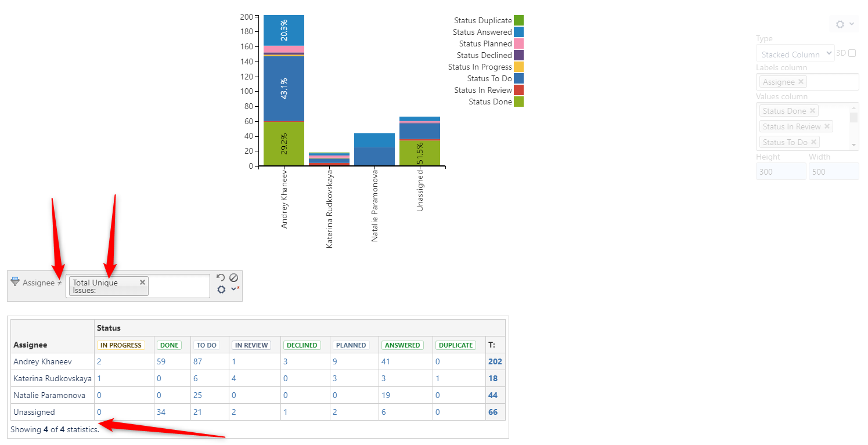868x445 pixels.
Task: Open the chart settings gear at top right
Action: 838,24
